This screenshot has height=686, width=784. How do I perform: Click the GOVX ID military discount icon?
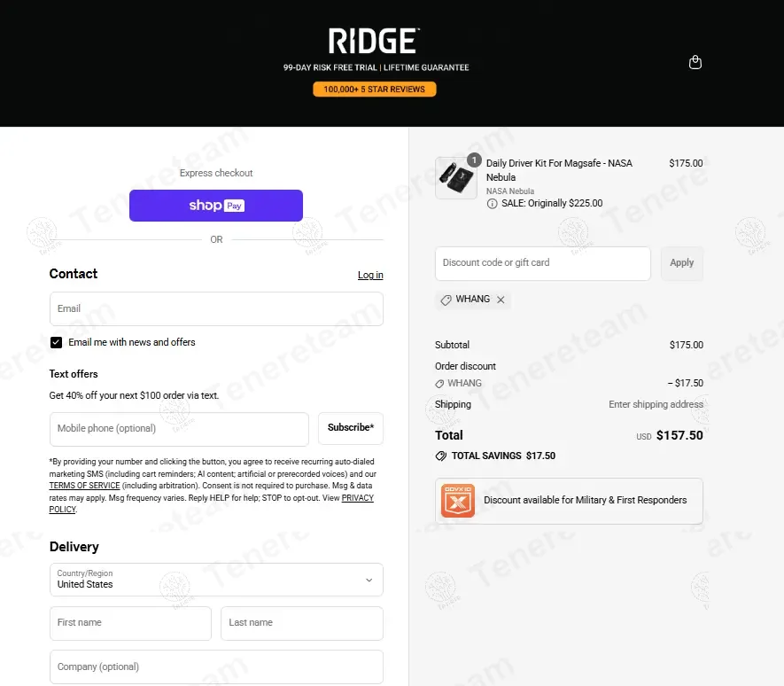coord(458,501)
